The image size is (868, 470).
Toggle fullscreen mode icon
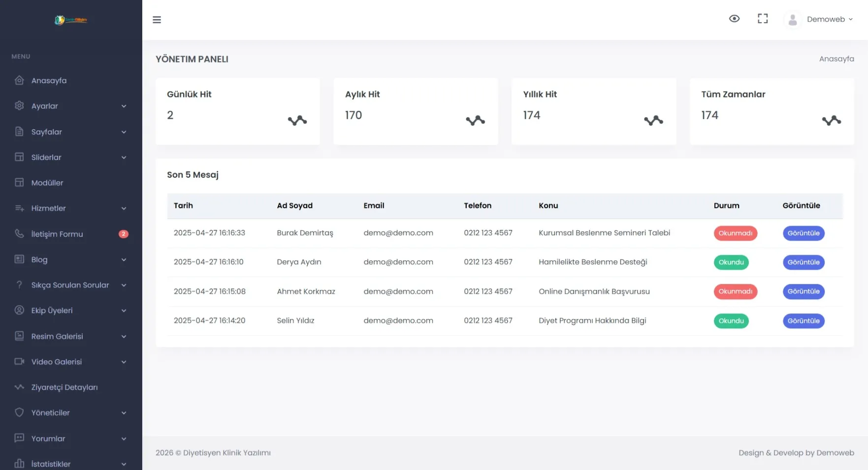point(762,19)
